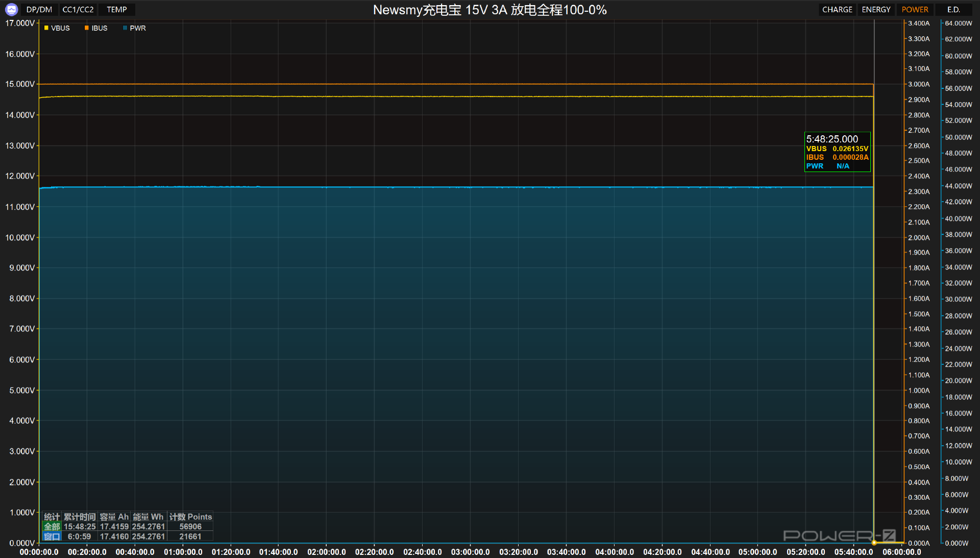Toggle PWR series in the legend
980x558 pixels.
[x=134, y=28]
